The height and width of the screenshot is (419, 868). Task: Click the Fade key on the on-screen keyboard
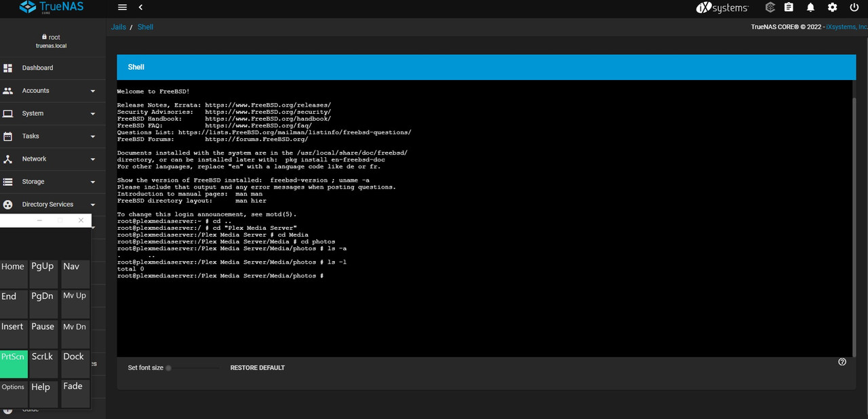pyautogui.click(x=75, y=393)
